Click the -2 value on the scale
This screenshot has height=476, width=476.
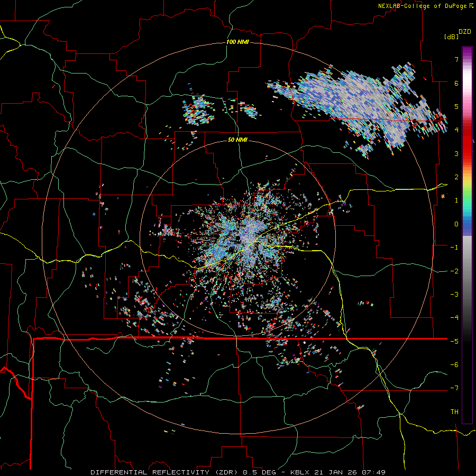(x=454, y=271)
